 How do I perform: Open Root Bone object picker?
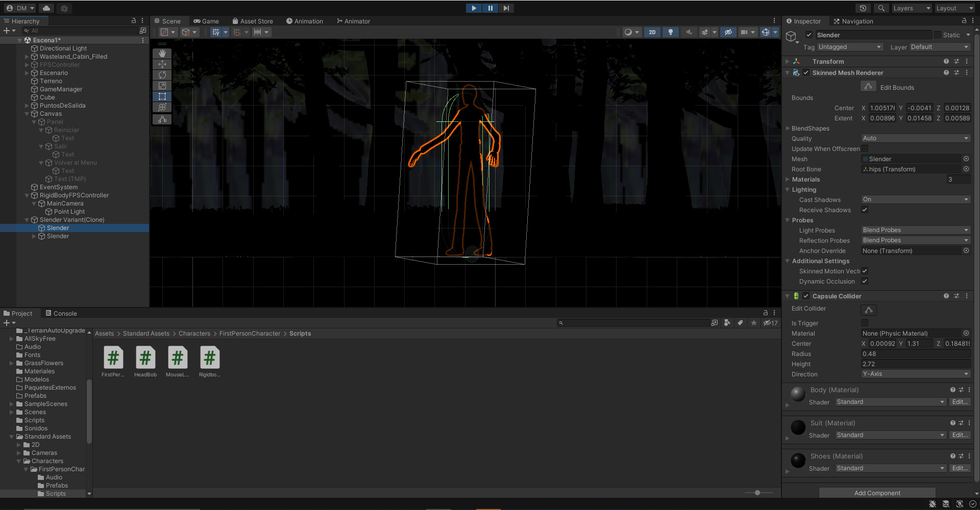tap(966, 169)
